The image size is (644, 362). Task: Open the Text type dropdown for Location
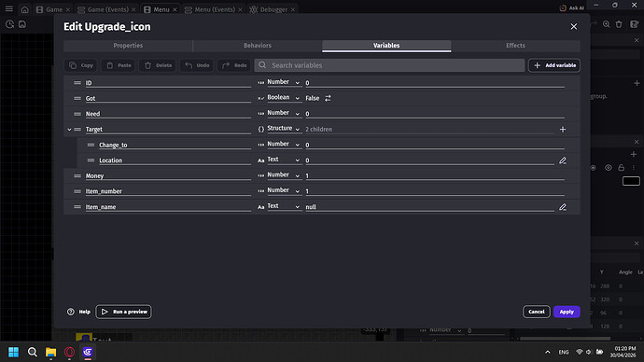284,160
